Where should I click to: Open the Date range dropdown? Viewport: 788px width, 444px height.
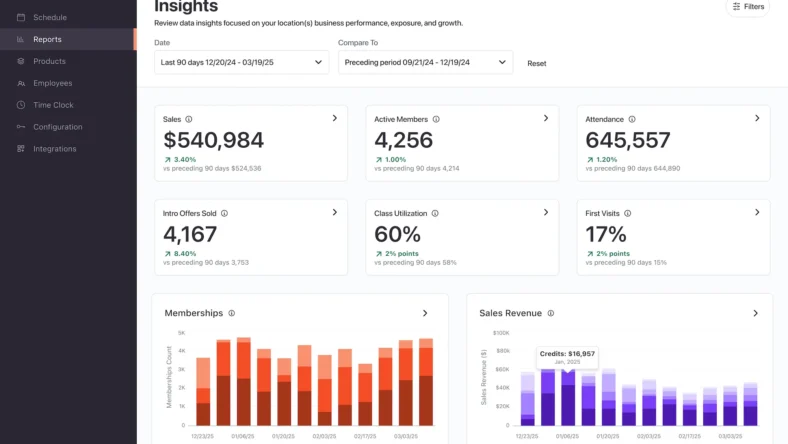click(241, 62)
